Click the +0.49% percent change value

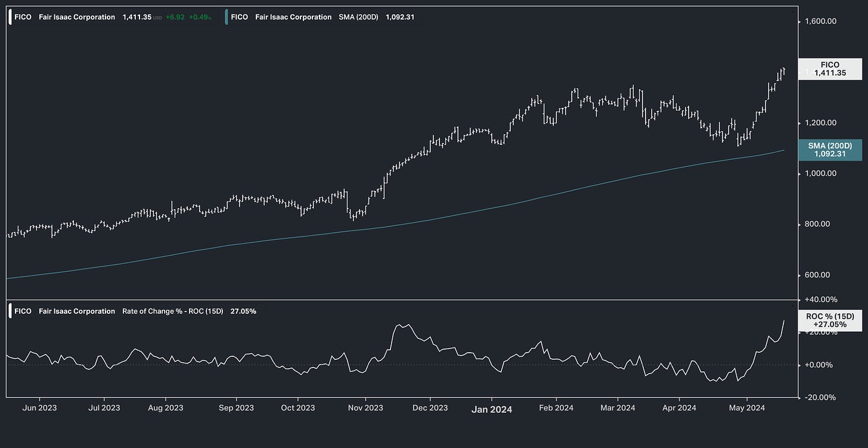coord(200,17)
